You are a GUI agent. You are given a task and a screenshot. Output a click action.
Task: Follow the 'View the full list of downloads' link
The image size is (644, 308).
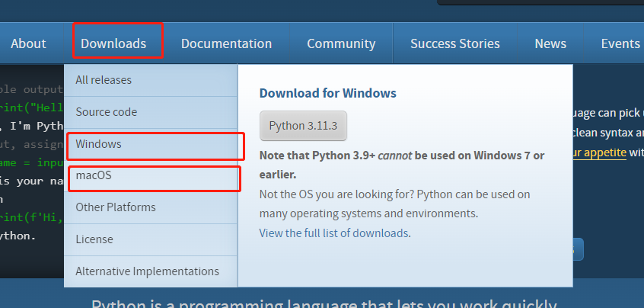click(334, 233)
